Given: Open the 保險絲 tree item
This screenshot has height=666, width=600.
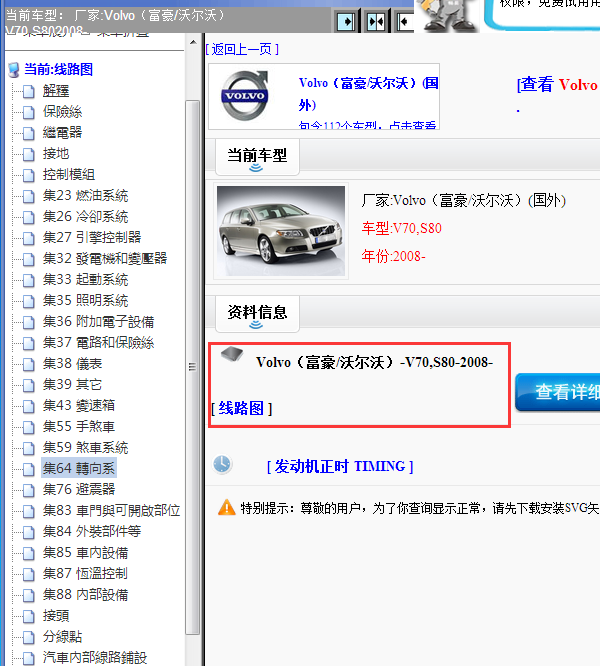Looking at the screenshot, I should click(62, 112).
